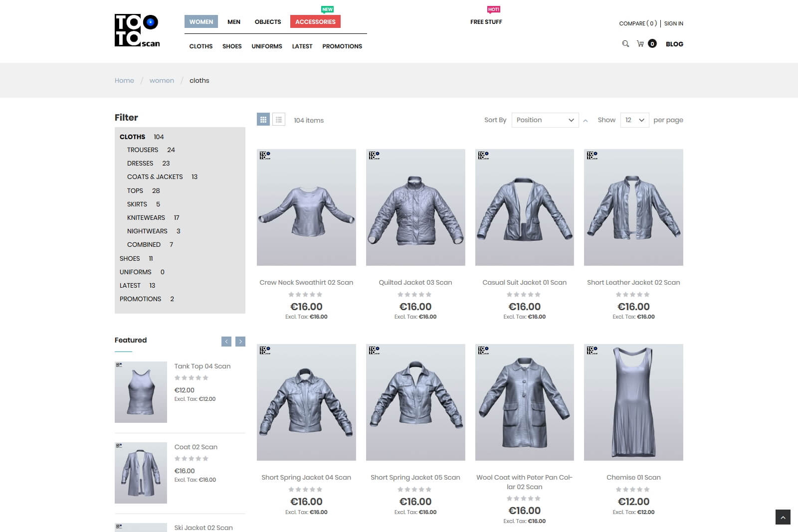Filter by Coats & Jackets category
This screenshot has height=532, width=798.
155,177
